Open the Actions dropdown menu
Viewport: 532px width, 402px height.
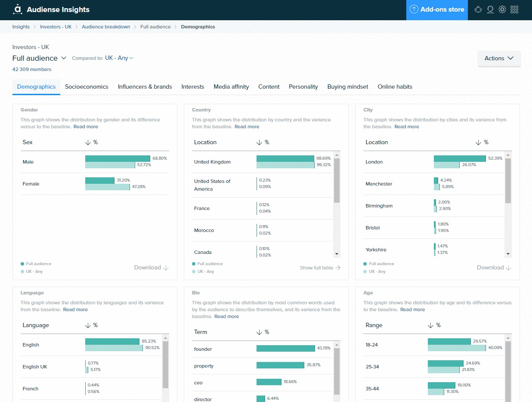click(499, 59)
